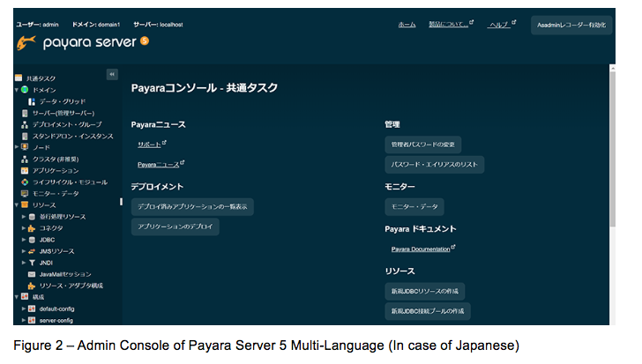This screenshot has height=364, width=642.
Task: Click the クラスタ (非推奨) icon
Action: coord(25,159)
